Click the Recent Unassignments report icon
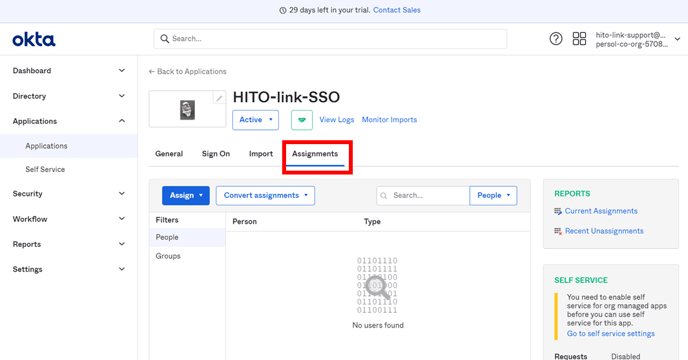The image size is (688, 360). tap(558, 231)
